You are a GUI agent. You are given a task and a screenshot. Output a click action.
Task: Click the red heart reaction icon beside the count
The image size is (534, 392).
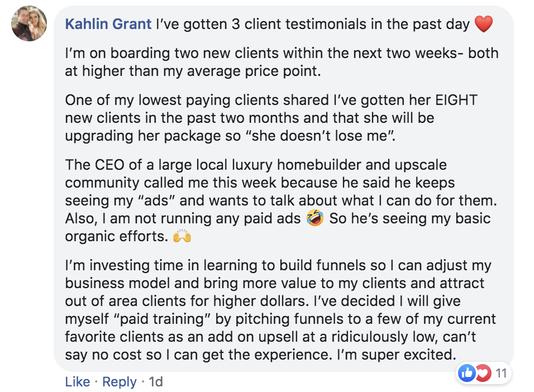click(481, 373)
